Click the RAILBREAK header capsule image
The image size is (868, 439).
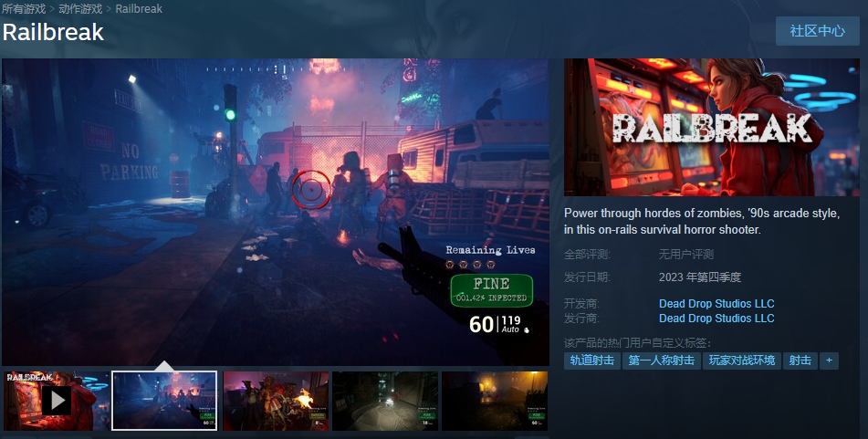[712, 128]
